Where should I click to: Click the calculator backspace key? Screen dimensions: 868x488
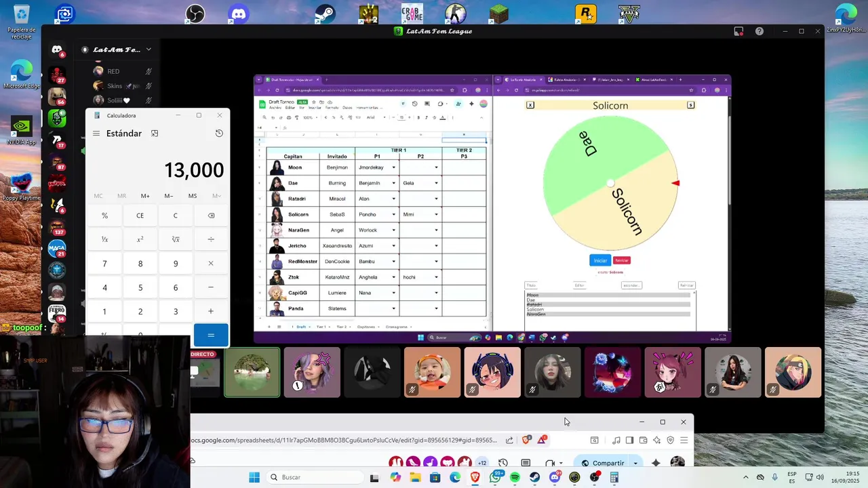point(211,216)
